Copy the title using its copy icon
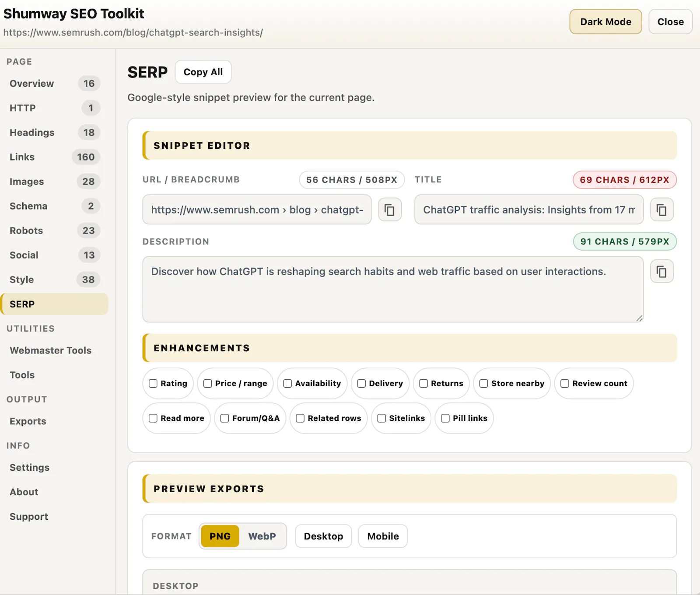700x595 pixels. [662, 210]
